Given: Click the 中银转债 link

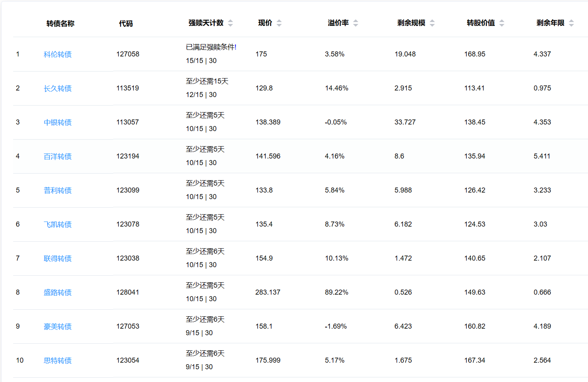Looking at the screenshot, I should click(58, 123).
